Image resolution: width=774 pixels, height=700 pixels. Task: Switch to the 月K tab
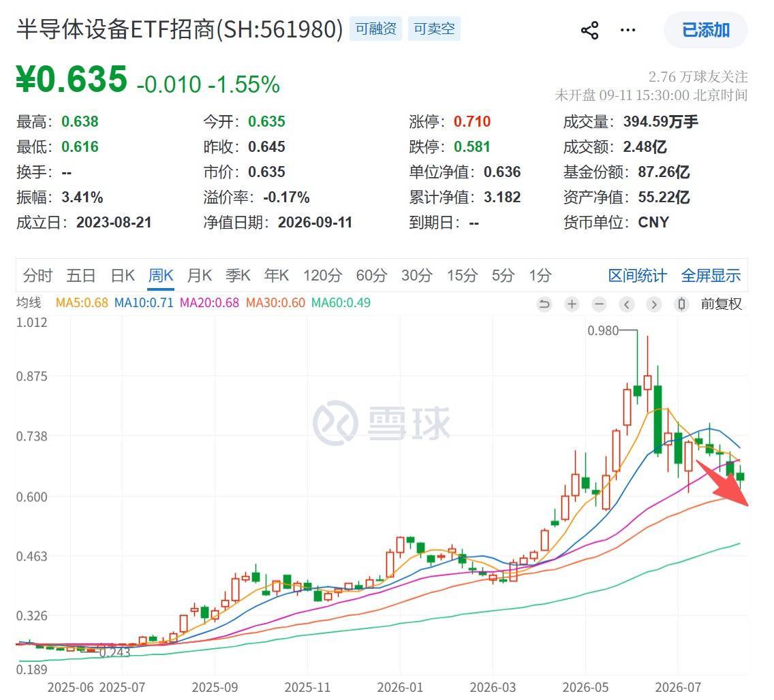pyautogui.click(x=200, y=275)
